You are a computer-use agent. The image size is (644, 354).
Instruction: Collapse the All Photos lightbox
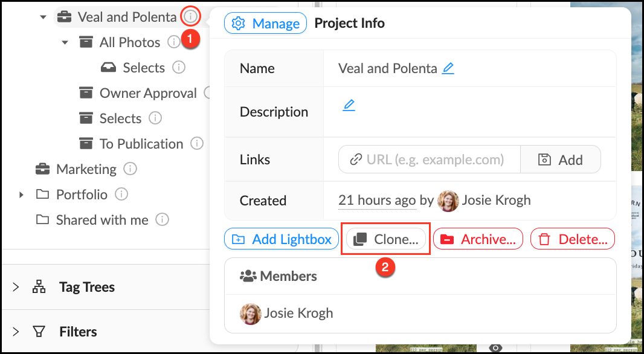[x=65, y=43]
